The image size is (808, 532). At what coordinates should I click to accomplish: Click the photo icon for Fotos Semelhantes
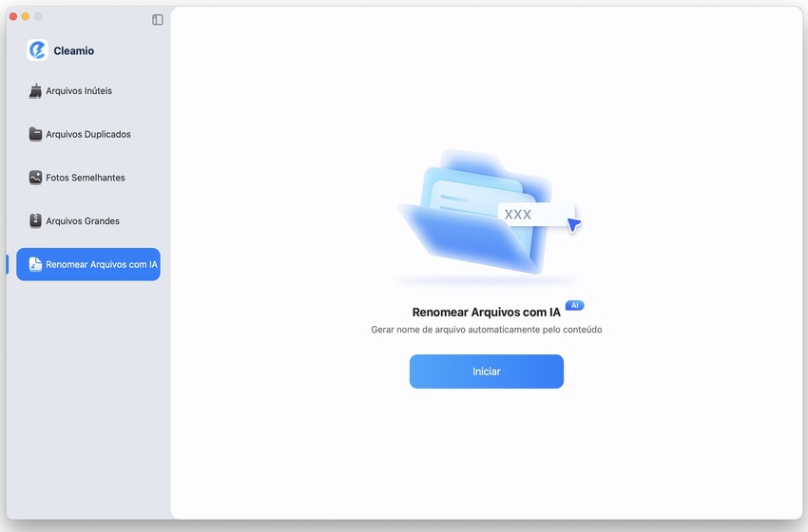point(35,178)
